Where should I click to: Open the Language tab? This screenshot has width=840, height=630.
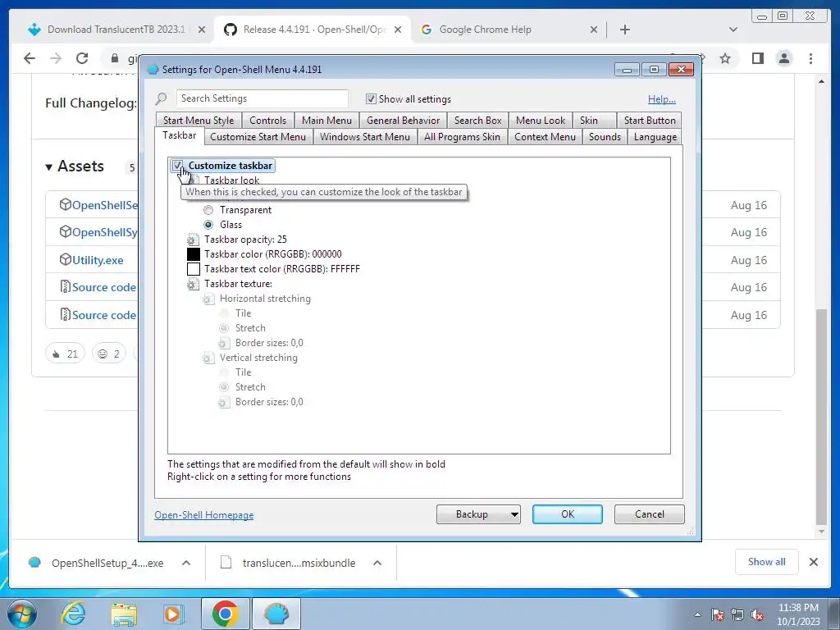point(655,137)
